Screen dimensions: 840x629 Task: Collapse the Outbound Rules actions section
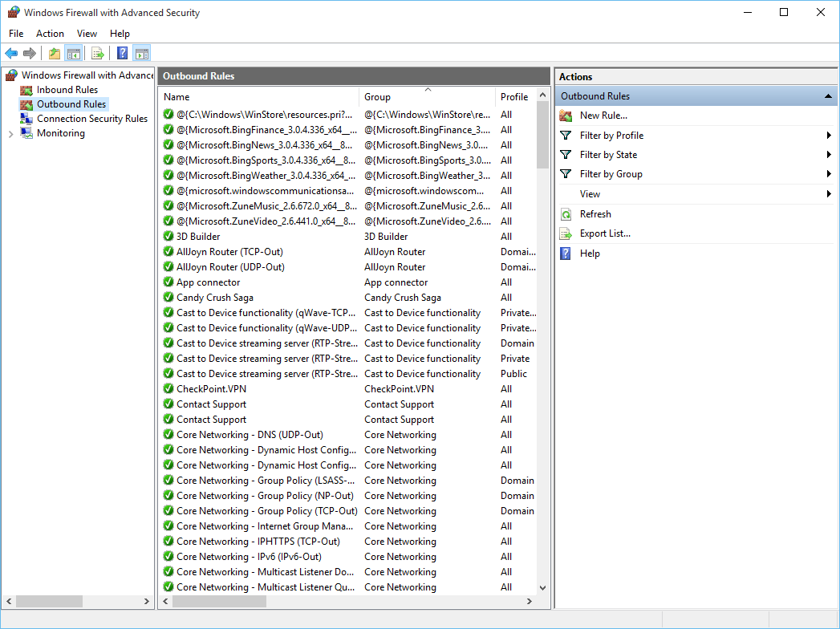coord(828,96)
